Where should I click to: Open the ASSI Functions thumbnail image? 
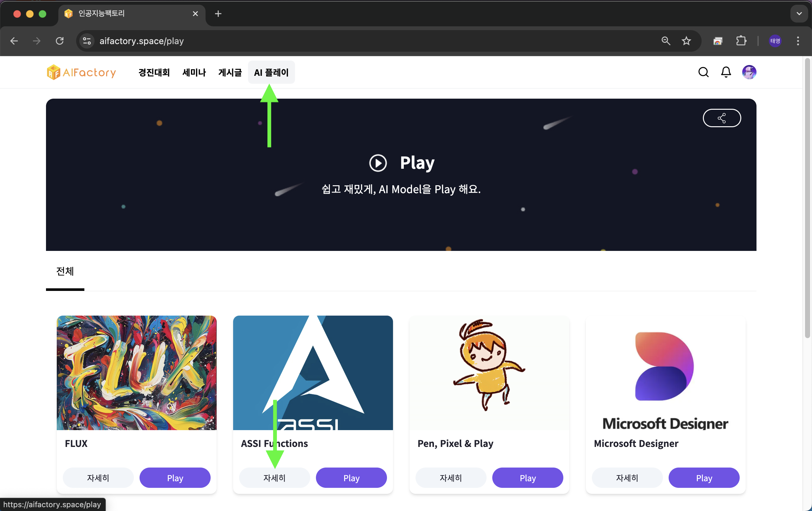pos(313,373)
